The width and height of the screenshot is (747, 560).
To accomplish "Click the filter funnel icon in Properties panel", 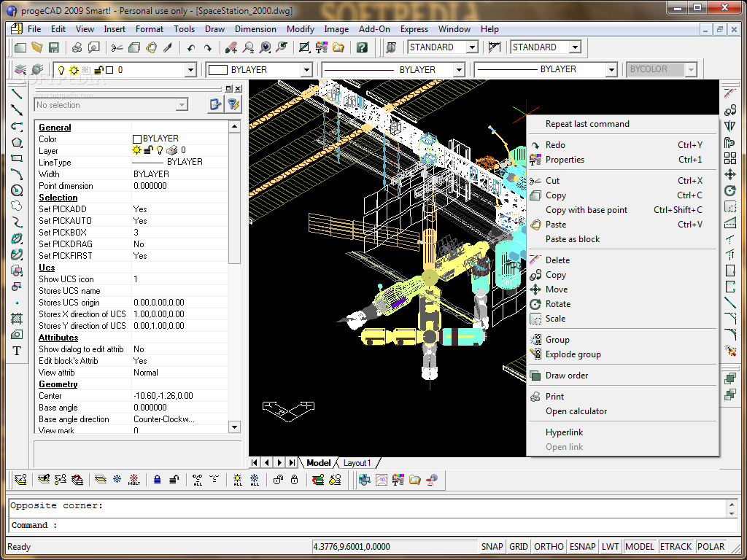I will (x=233, y=104).
